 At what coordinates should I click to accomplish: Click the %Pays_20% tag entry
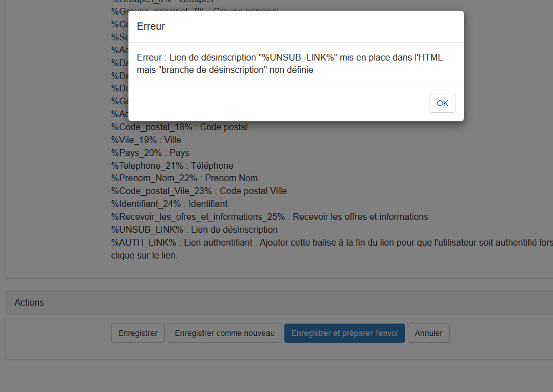pos(150,153)
